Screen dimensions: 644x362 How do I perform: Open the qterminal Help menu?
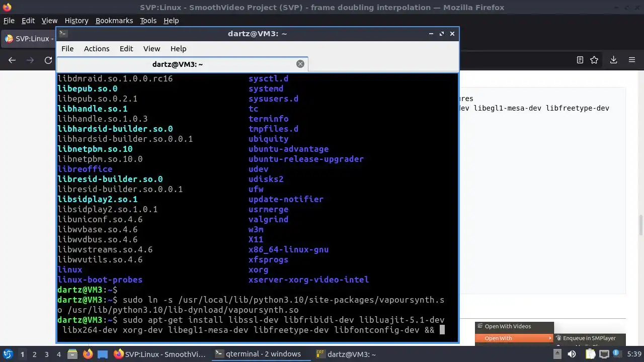coord(179,49)
